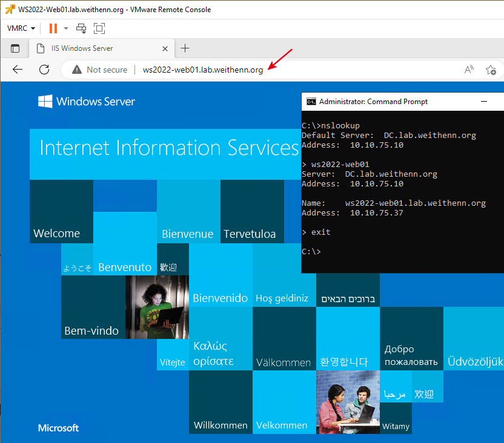Click the Hoş geldiniz tile

click(x=284, y=275)
